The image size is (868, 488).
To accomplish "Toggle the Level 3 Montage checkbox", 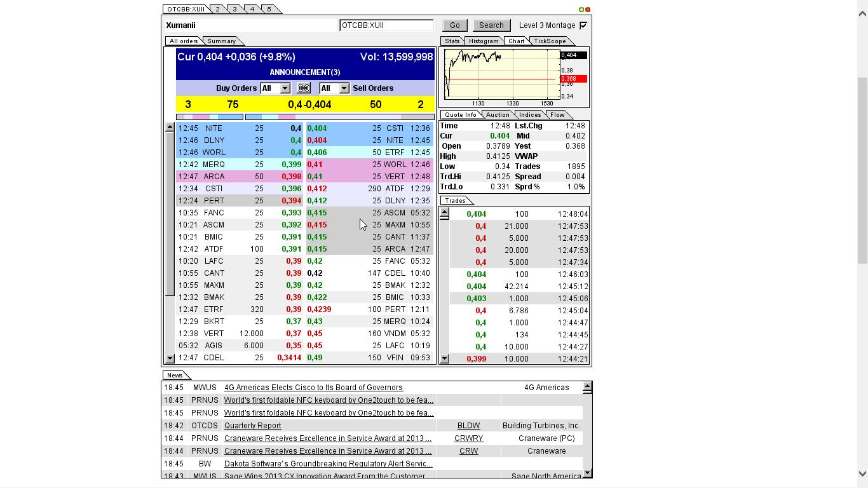I will click(583, 25).
